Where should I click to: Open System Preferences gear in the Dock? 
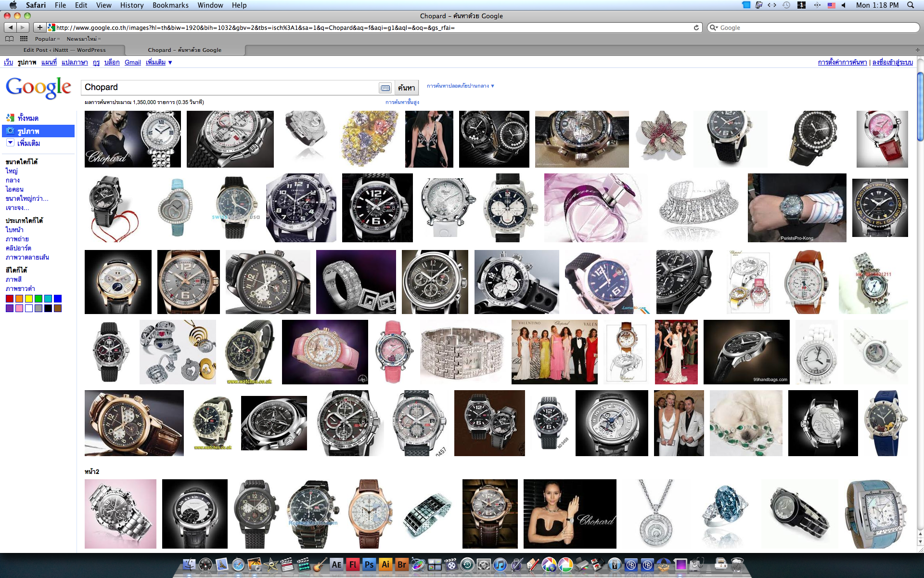click(x=484, y=565)
